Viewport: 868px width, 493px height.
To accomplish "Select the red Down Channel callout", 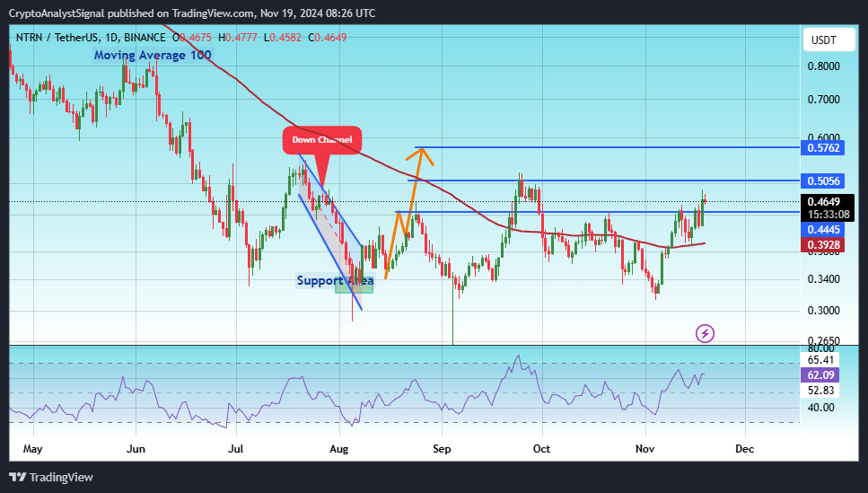I will (322, 140).
